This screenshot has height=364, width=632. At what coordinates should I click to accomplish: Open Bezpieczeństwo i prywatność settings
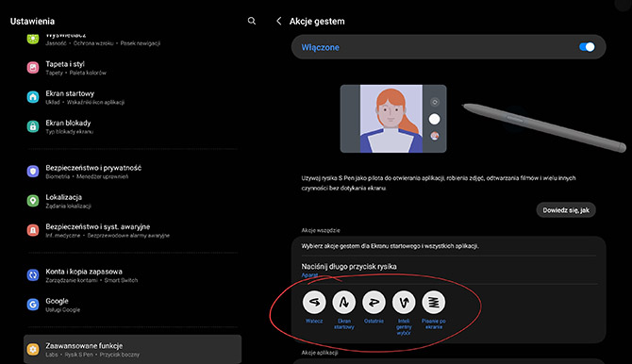point(132,172)
